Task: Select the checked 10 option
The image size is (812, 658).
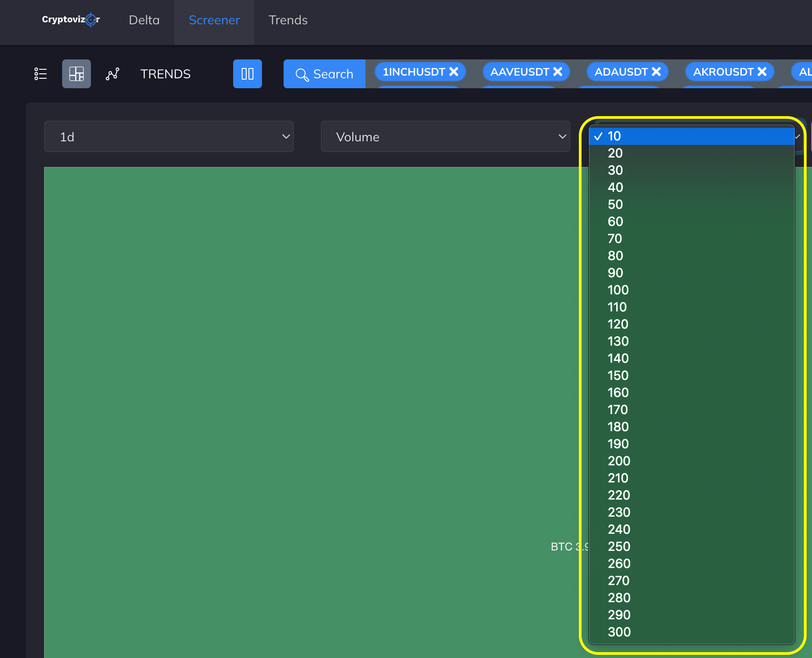Action: point(691,136)
